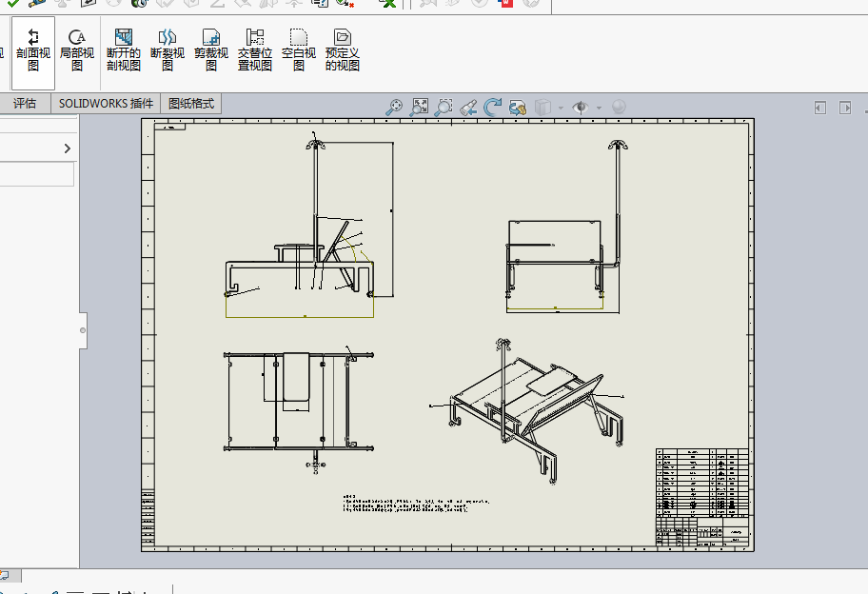
Task: Select the side view drawing at top right
Action: (x=565, y=227)
